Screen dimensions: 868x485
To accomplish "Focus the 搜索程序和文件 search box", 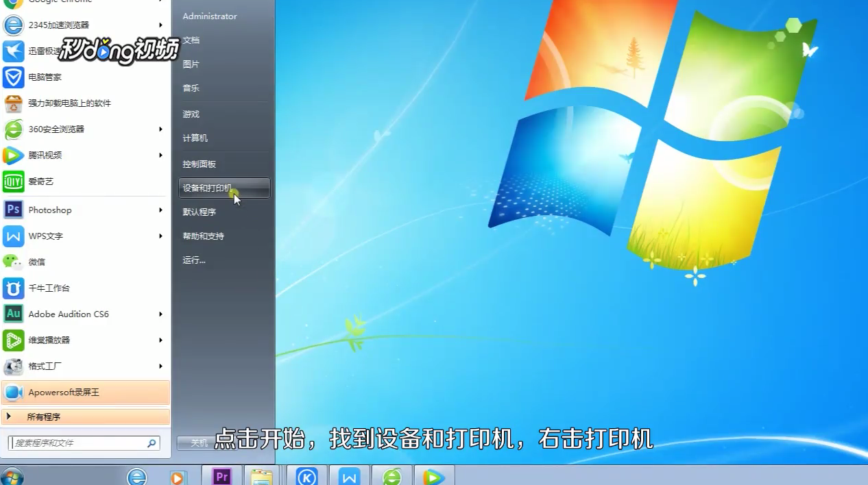I will 84,443.
